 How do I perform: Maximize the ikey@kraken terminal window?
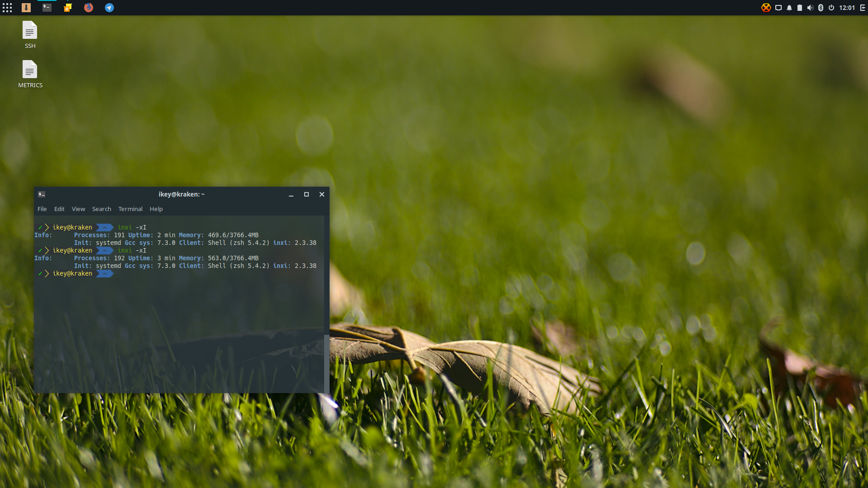click(x=307, y=194)
